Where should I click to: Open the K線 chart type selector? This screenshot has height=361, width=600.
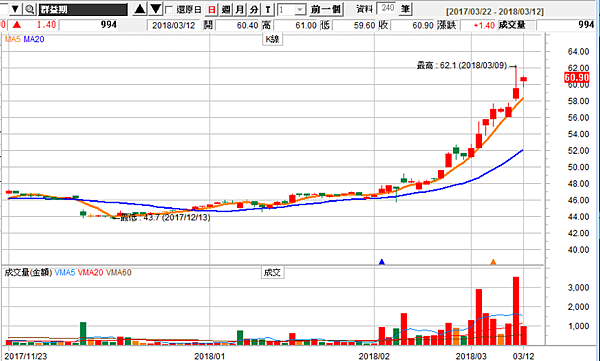(x=272, y=39)
